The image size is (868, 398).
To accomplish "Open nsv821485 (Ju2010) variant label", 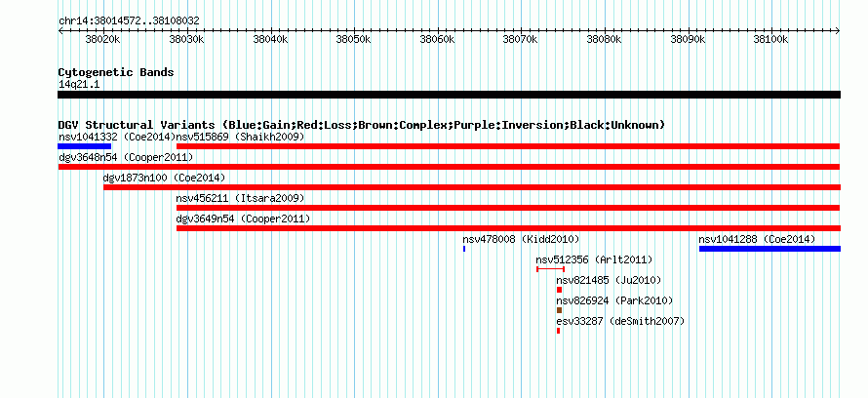I will coord(609,280).
